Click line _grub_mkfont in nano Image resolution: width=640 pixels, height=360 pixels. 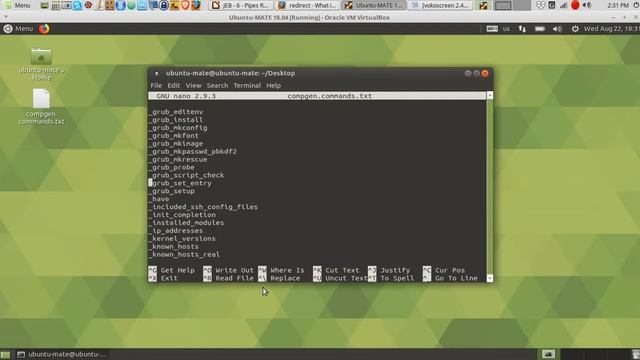[174, 136]
